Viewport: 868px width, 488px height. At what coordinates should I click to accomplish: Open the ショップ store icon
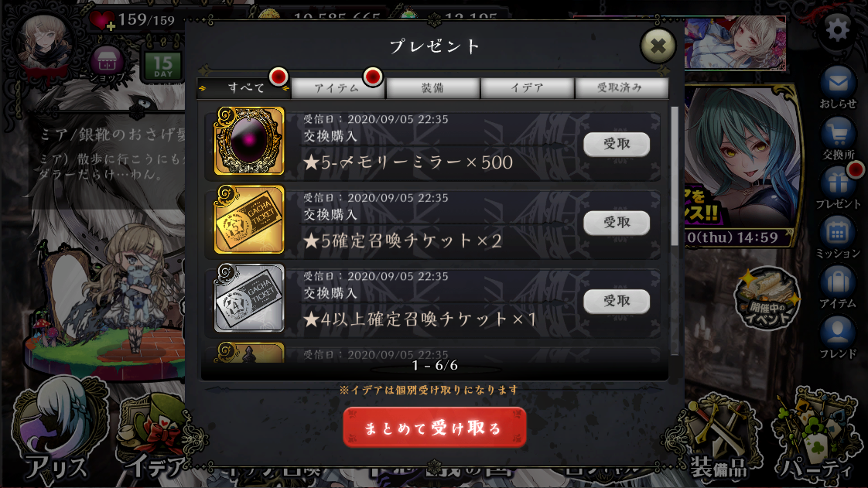[106, 65]
